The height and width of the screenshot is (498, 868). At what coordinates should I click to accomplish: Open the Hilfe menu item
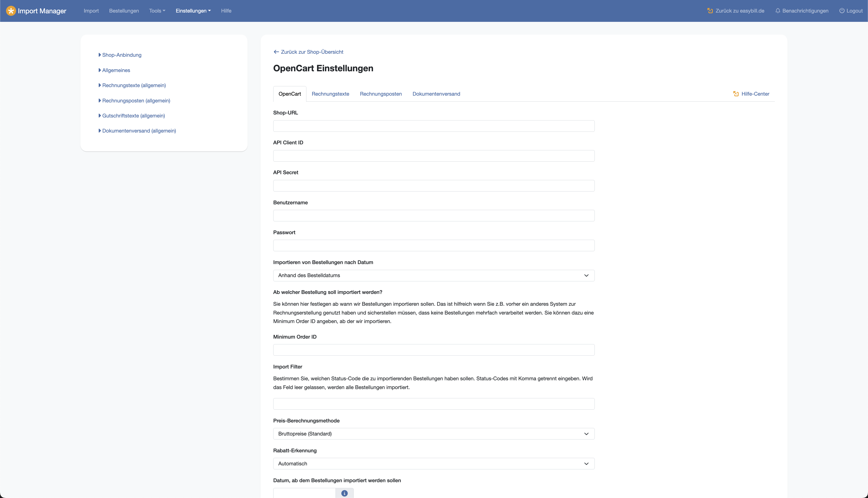coord(226,11)
